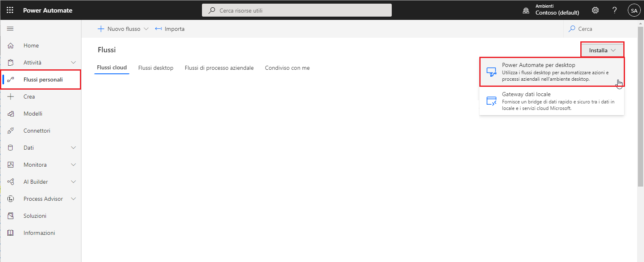Open the help question mark icon

615,10
